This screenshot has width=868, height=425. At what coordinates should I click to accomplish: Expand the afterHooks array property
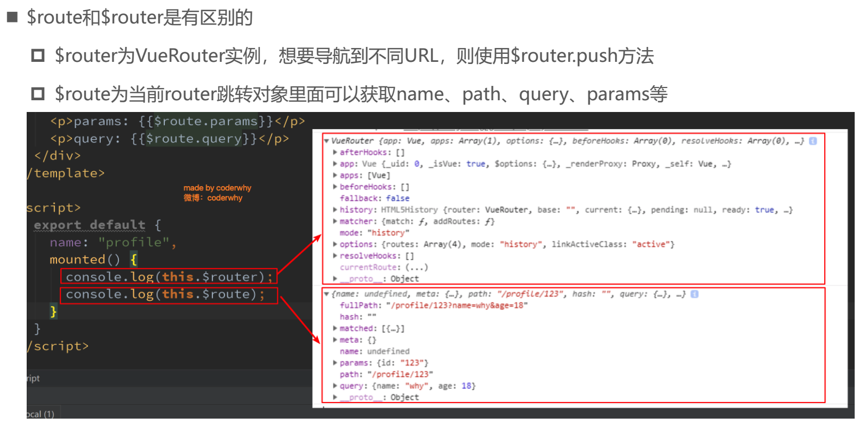tap(335, 153)
